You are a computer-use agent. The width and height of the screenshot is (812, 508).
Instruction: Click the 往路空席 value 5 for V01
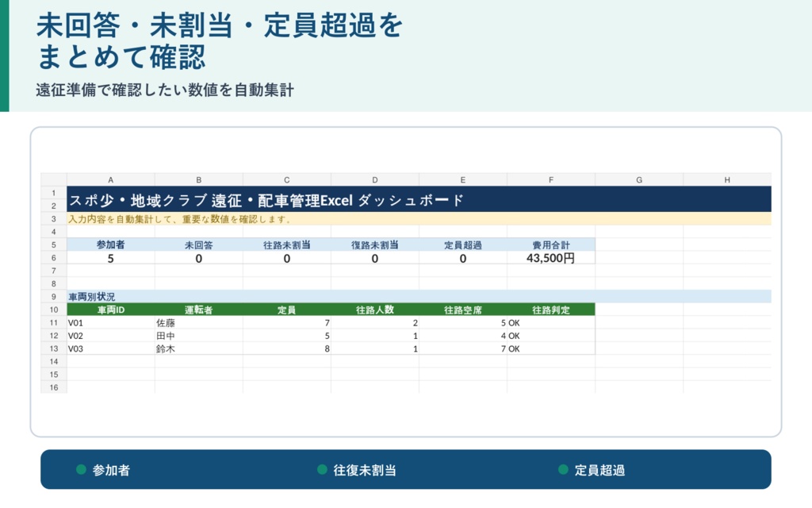coord(463,322)
